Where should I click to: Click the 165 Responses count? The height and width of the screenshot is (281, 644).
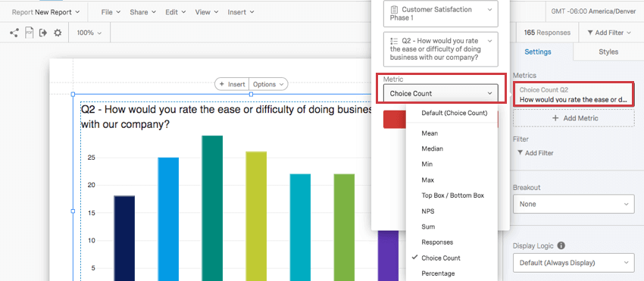pos(547,33)
